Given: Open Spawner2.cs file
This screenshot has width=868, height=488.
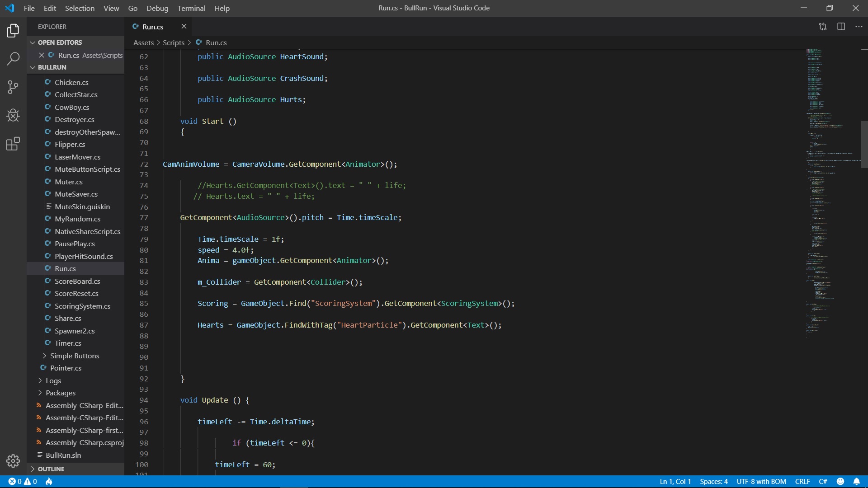Looking at the screenshot, I should pos(75,331).
